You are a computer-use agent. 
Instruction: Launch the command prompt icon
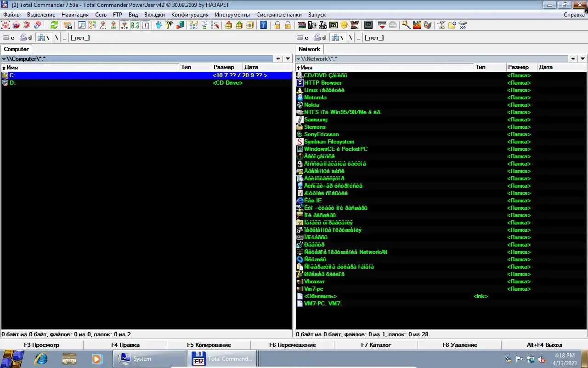368,25
